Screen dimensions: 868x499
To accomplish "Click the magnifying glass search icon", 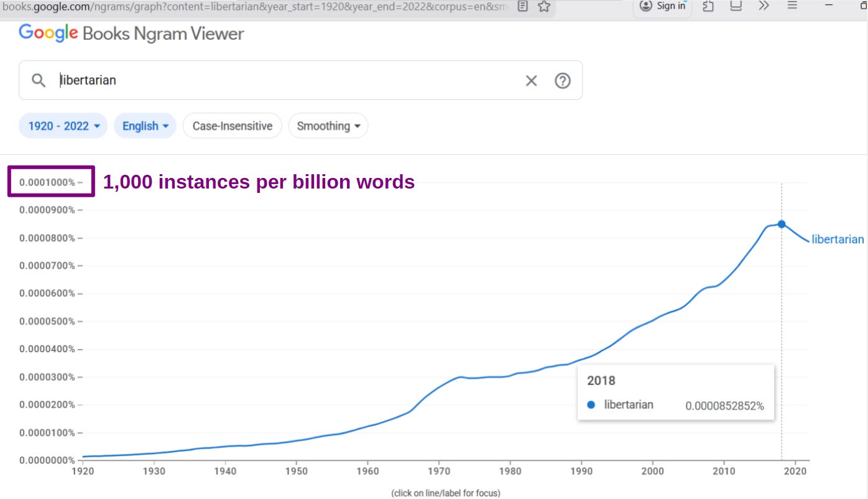I will [39, 80].
